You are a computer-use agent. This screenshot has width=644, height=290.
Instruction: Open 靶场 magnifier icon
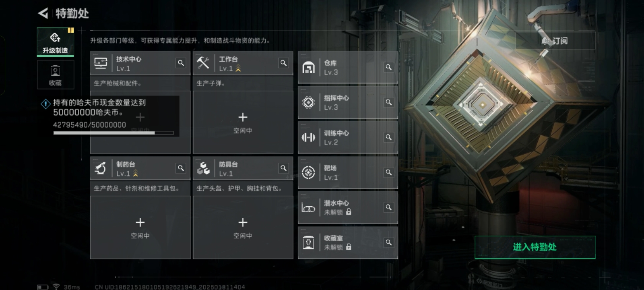(x=388, y=172)
